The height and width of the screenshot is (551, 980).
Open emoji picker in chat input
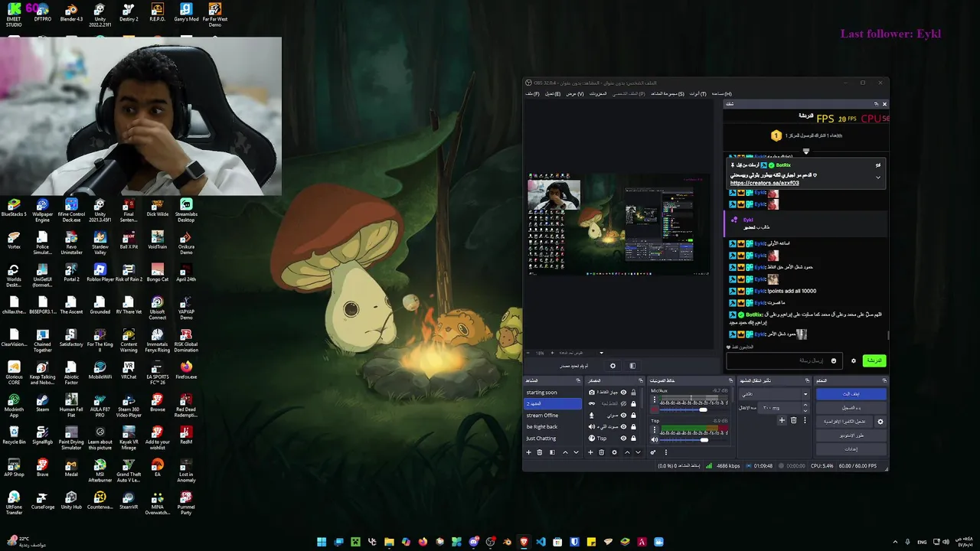834,360
